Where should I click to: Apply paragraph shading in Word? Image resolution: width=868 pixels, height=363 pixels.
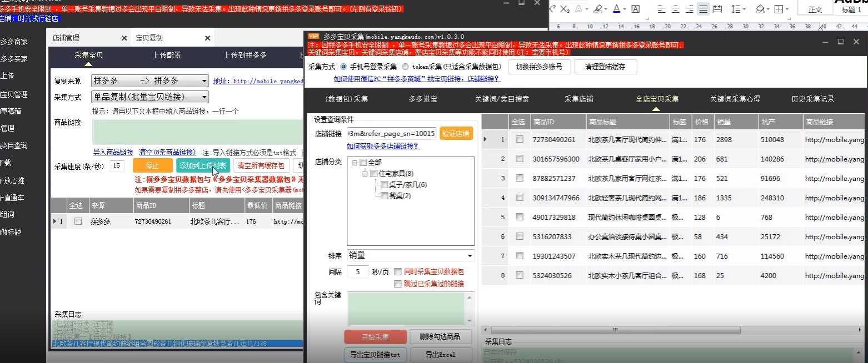[x=760, y=9]
